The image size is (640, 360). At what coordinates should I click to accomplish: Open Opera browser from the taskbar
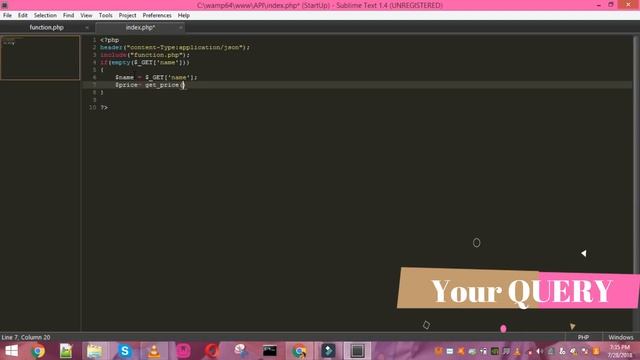point(211,351)
